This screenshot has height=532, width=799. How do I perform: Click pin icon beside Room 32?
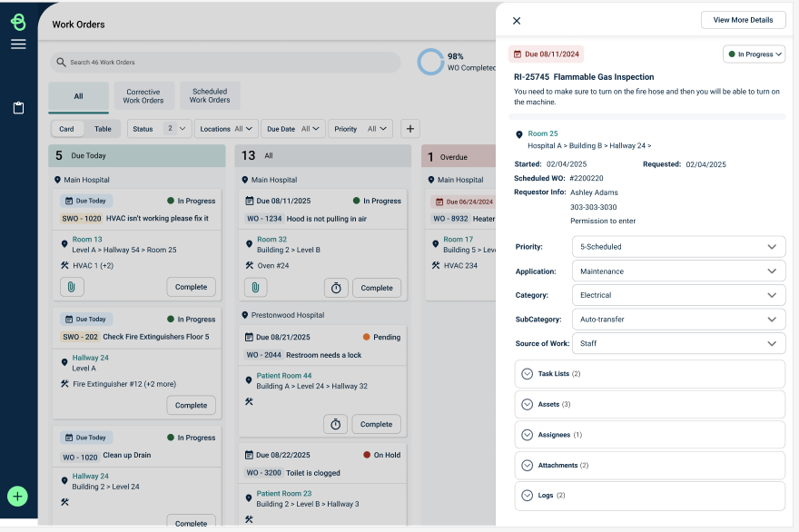249,244
